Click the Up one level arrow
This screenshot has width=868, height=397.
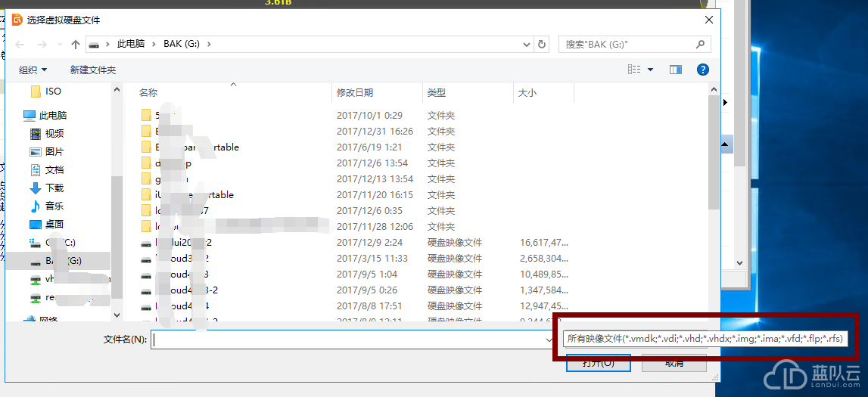[76, 45]
